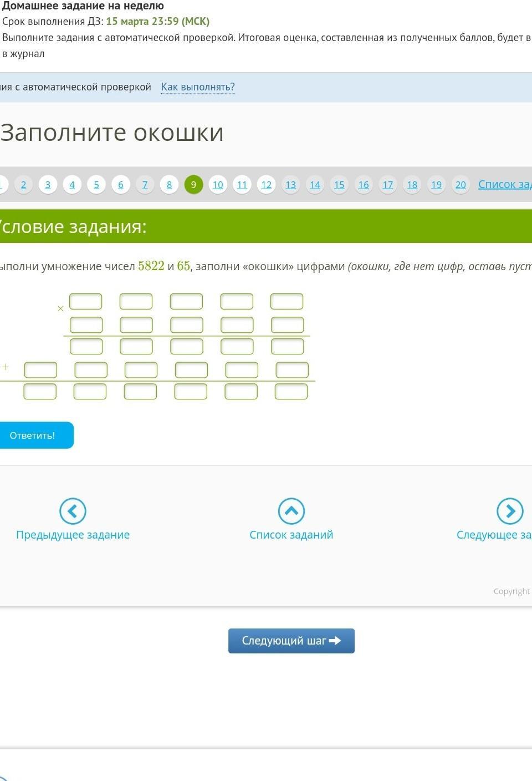Image resolution: width=532 pixels, height=781 pixels.
Task: Switch to task number 18
Action: click(412, 185)
